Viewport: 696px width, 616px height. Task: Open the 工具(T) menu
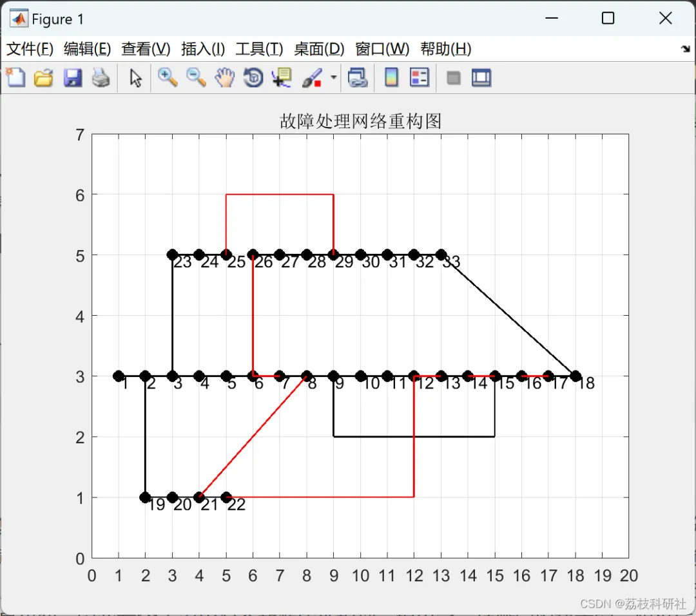pyautogui.click(x=259, y=48)
